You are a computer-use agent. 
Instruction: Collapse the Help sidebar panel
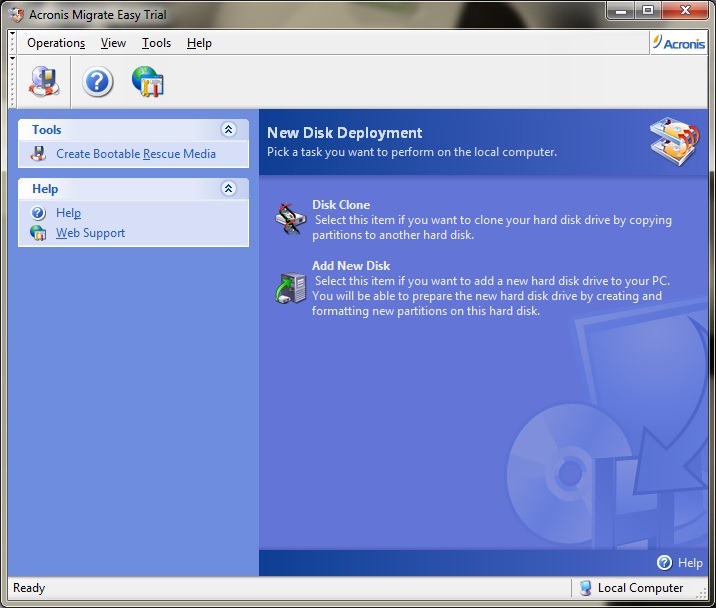pyautogui.click(x=228, y=189)
